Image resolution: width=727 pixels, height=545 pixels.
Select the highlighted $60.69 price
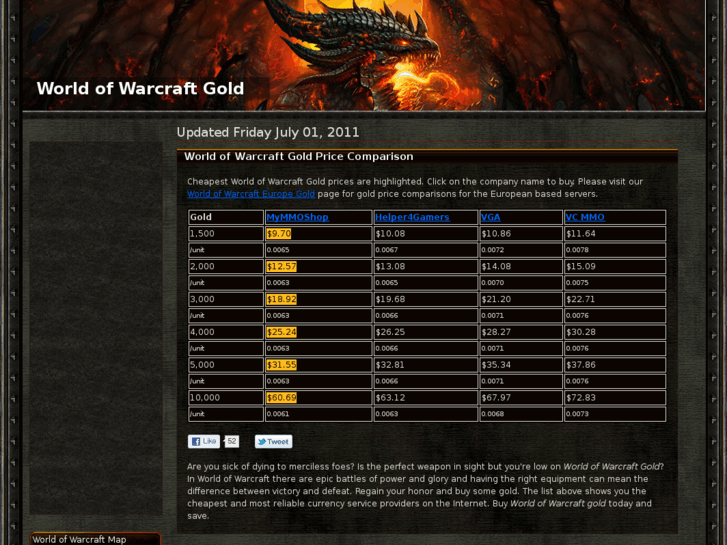click(281, 398)
